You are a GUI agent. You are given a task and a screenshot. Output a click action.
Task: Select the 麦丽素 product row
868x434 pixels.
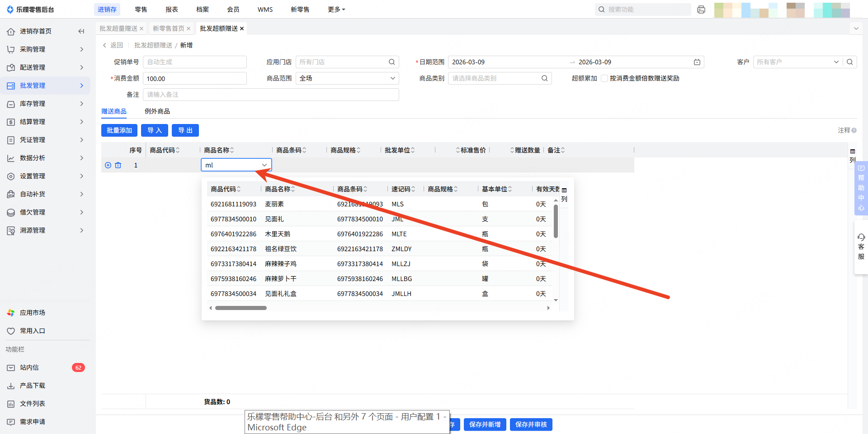pyautogui.click(x=380, y=204)
